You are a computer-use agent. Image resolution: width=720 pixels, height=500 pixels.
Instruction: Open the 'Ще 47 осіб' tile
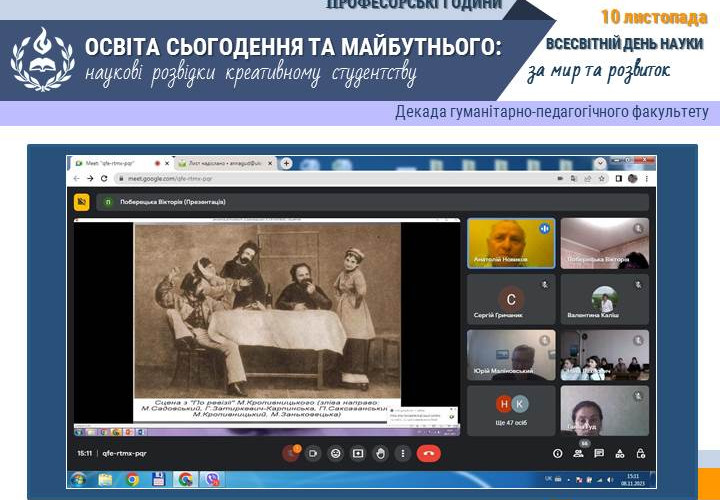coord(511,410)
